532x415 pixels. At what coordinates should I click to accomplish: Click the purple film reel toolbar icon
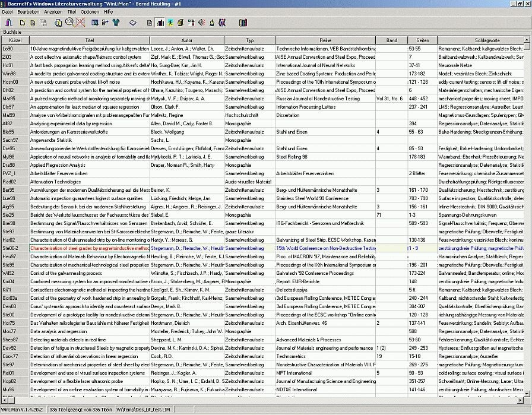coord(222,23)
